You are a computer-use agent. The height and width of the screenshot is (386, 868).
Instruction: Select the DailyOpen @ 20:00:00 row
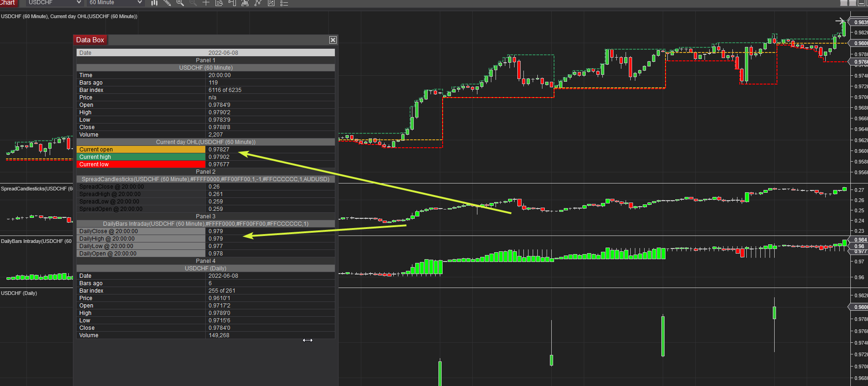coord(206,253)
